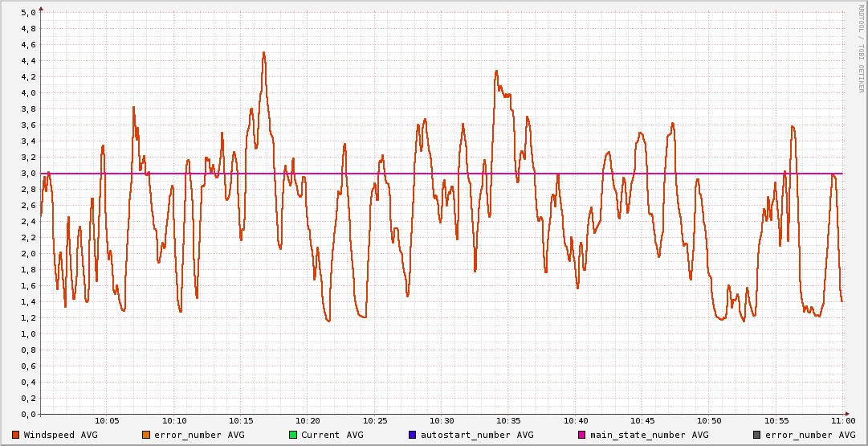Click the red arrow atop the y-axis
Image resolution: width=868 pixels, height=446 pixels.
(41, 8)
